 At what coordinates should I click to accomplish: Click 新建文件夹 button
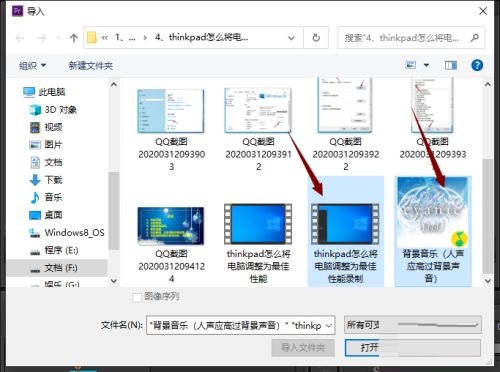pos(90,66)
